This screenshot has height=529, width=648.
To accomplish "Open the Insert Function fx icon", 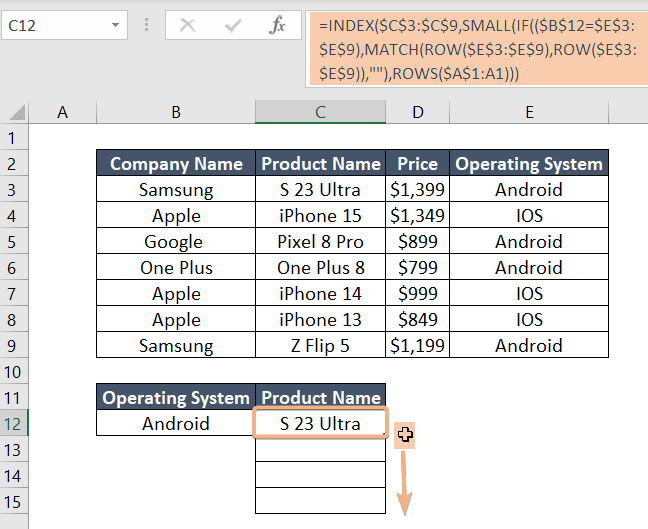I will 277,25.
